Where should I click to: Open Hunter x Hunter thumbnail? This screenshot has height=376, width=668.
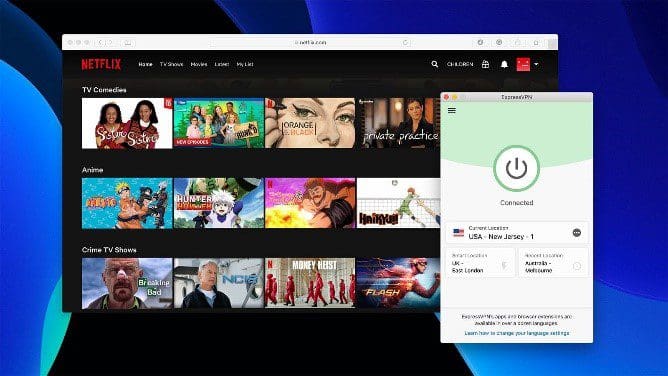(x=219, y=203)
